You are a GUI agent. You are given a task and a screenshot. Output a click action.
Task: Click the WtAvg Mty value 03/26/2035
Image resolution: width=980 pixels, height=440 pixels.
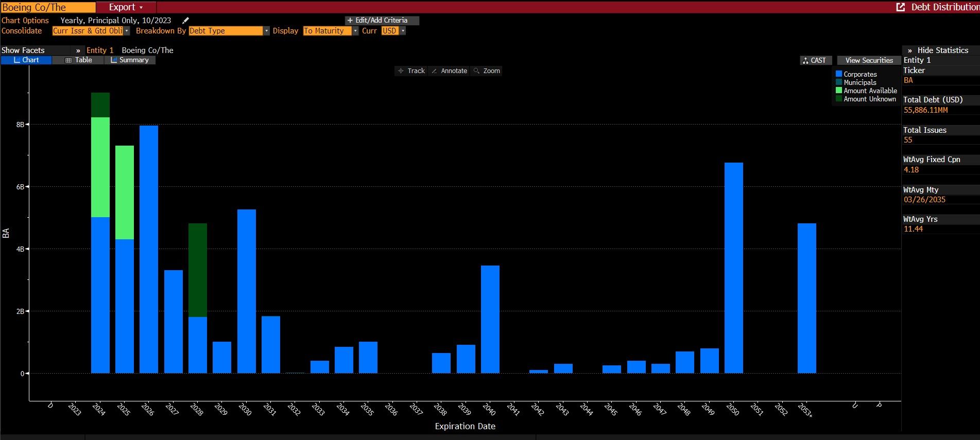(x=924, y=200)
